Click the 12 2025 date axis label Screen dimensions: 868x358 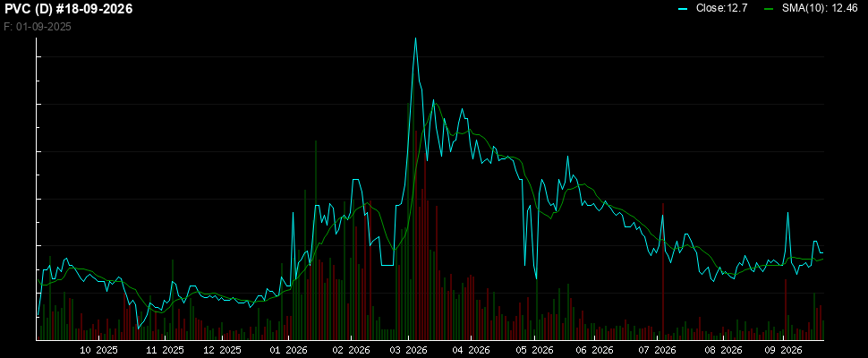[x=223, y=350]
